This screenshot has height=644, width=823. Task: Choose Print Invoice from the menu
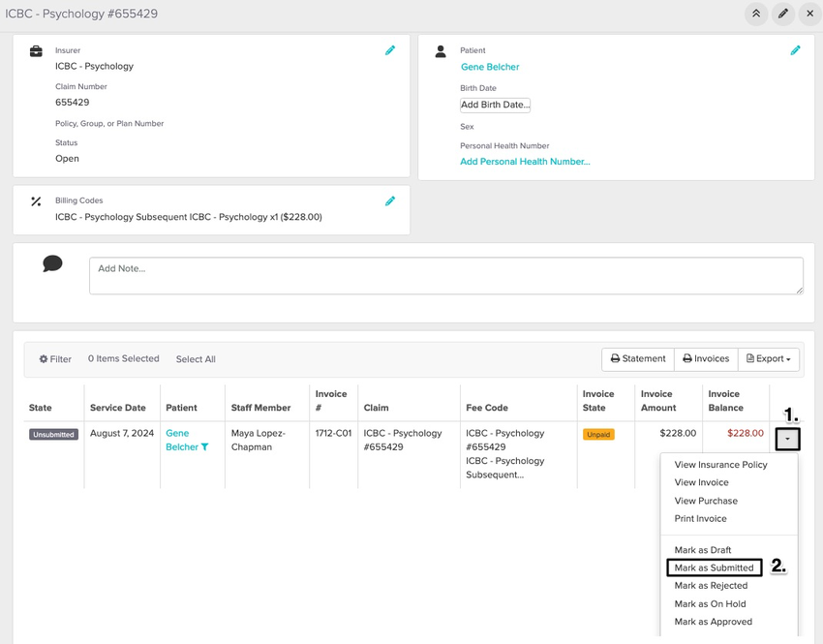pyautogui.click(x=700, y=518)
